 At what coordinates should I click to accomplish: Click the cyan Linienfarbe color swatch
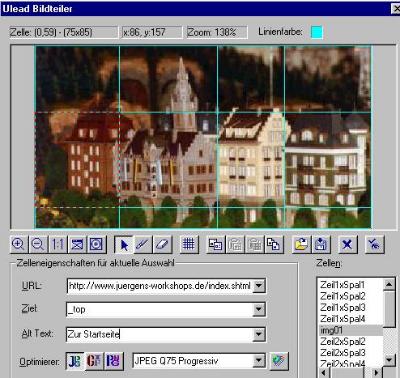click(x=317, y=32)
